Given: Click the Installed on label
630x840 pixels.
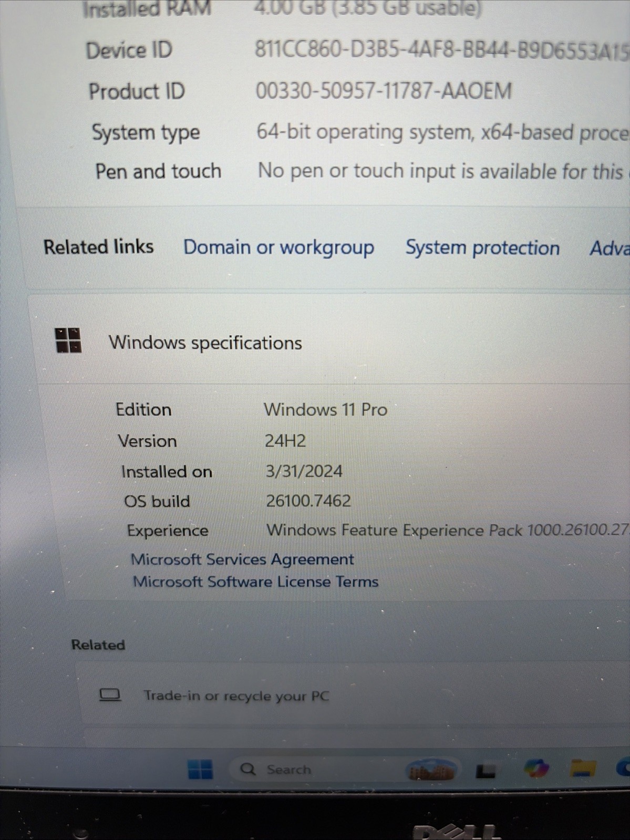Looking at the screenshot, I should point(167,472).
